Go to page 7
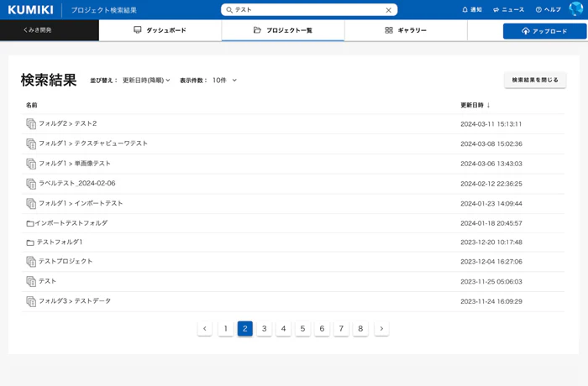The image size is (588, 386). tap(341, 329)
